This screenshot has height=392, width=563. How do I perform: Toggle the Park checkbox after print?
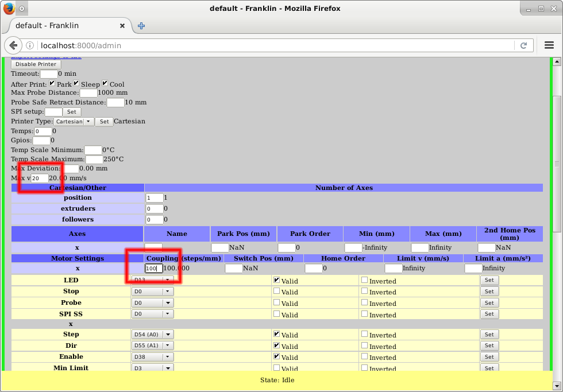[52, 83]
